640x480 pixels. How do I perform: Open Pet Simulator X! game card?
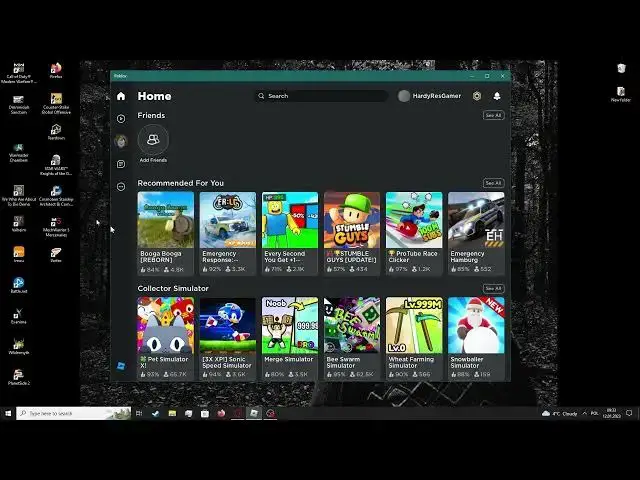(166, 339)
